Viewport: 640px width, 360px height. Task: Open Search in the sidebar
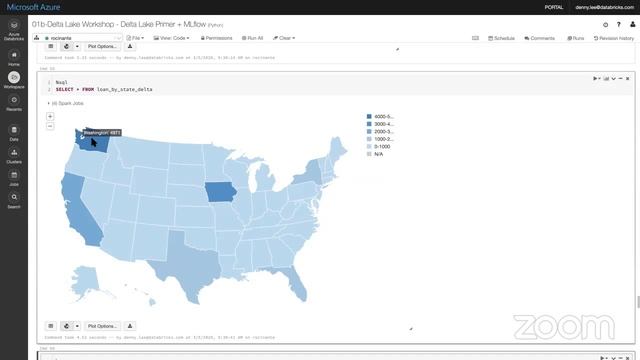(x=14, y=201)
